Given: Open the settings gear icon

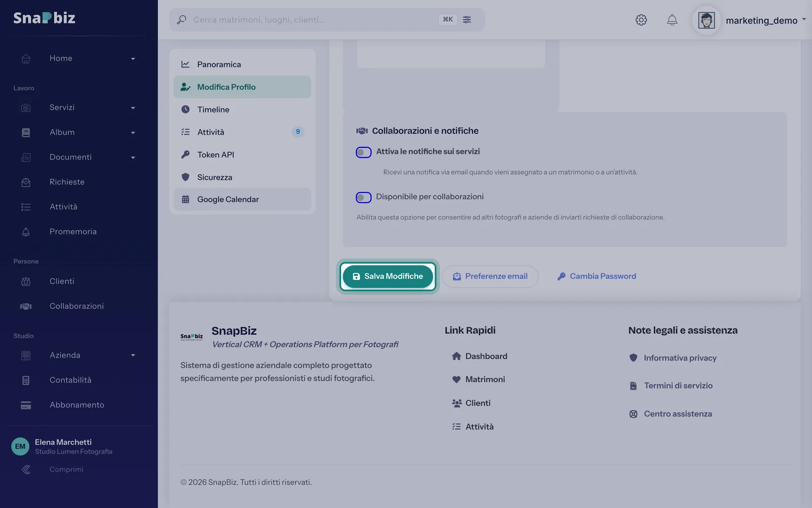Looking at the screenshot, I should pyautogui.click(x=641, y=20).
